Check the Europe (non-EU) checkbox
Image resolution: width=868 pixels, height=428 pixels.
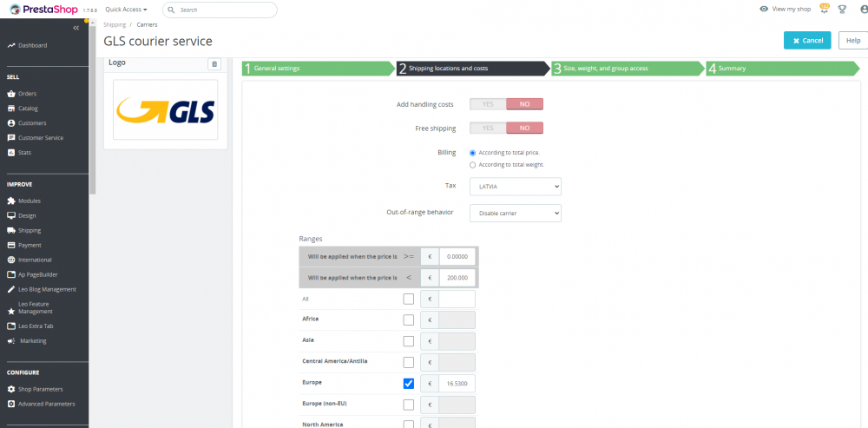coord(409,405)
